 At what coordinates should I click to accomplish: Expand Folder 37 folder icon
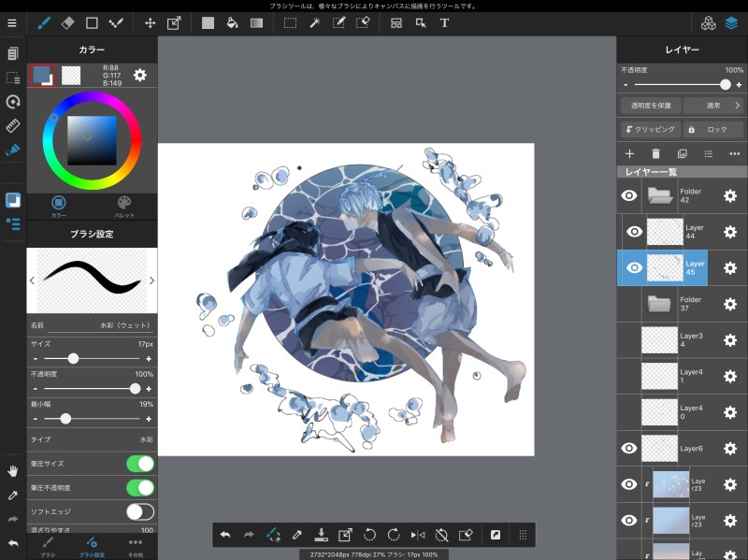click(x=659, y=304)
